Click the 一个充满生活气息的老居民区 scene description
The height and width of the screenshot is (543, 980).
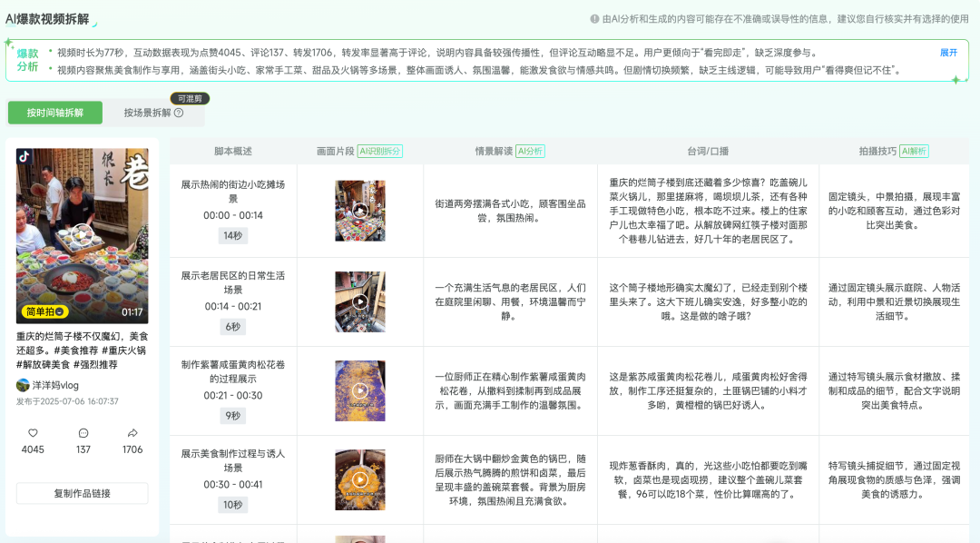[510, 301]
